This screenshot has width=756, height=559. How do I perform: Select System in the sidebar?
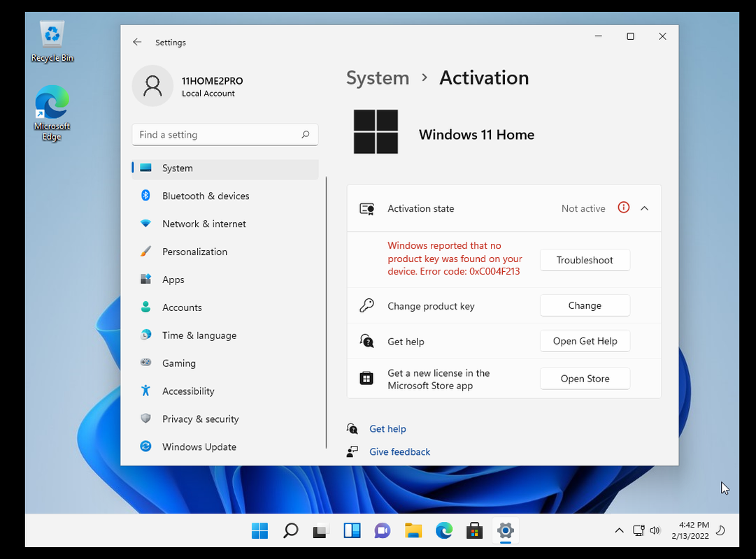click(x=225, y=168)
